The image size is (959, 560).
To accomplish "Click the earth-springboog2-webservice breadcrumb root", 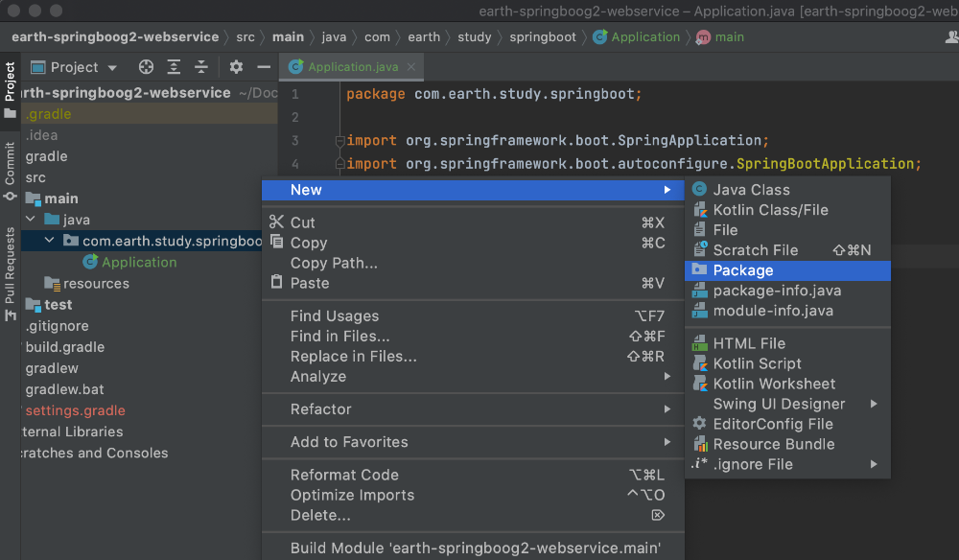I will click(115, 37).
